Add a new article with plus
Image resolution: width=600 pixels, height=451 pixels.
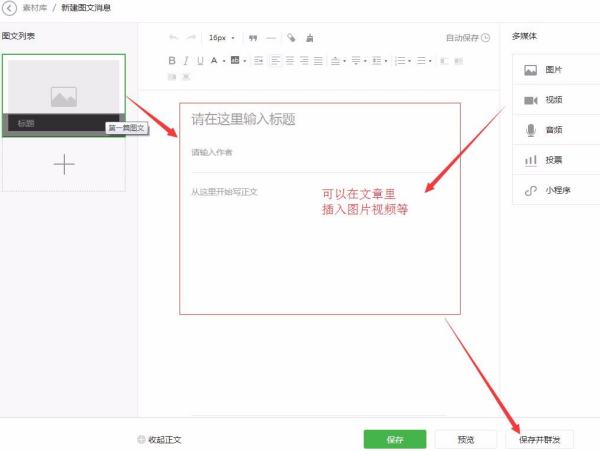coord(64,164)
